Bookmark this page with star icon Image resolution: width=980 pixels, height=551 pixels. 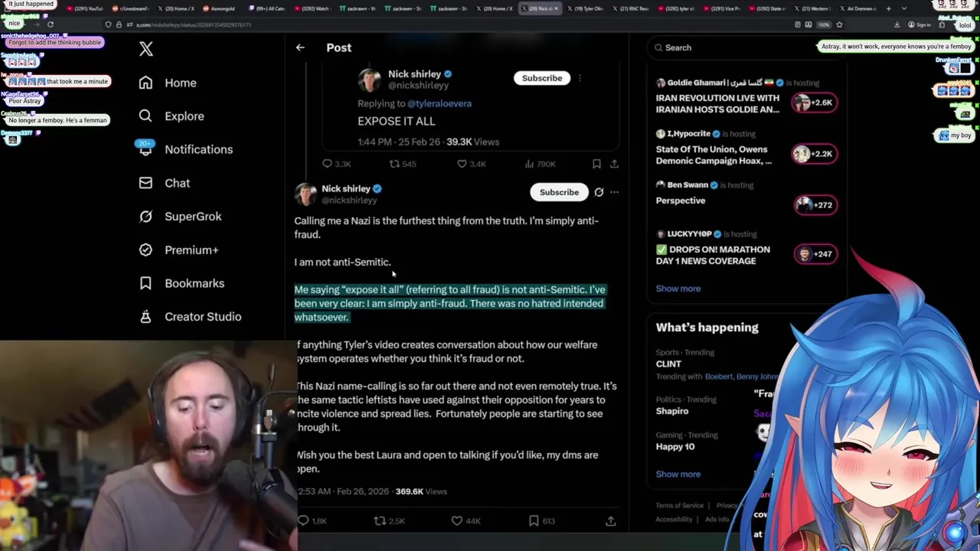839,24
